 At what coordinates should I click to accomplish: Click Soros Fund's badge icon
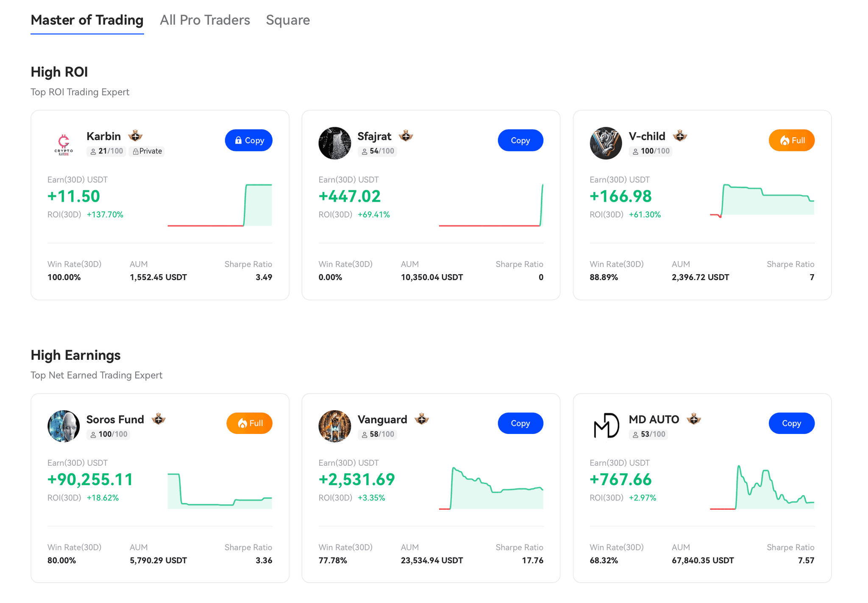tap(159, 419)
